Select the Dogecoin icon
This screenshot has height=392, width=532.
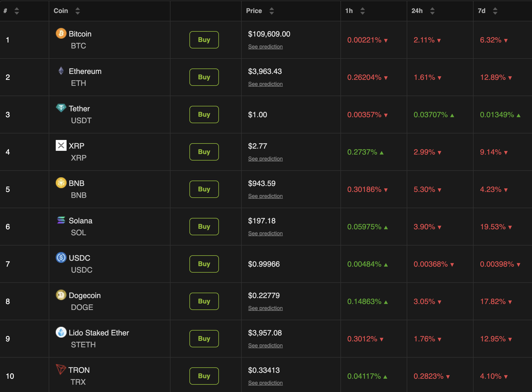click(61, 295)
